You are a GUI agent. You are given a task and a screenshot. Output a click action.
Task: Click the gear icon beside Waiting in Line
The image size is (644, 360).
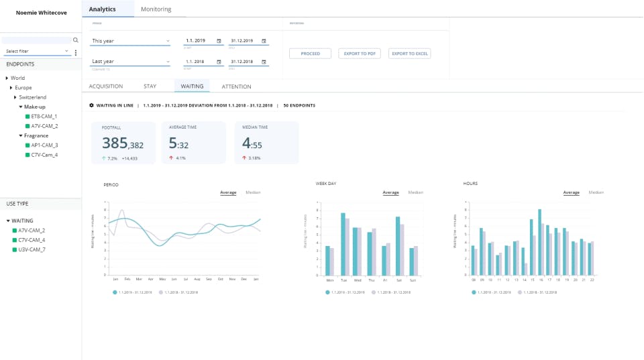[x=92, y=105]
